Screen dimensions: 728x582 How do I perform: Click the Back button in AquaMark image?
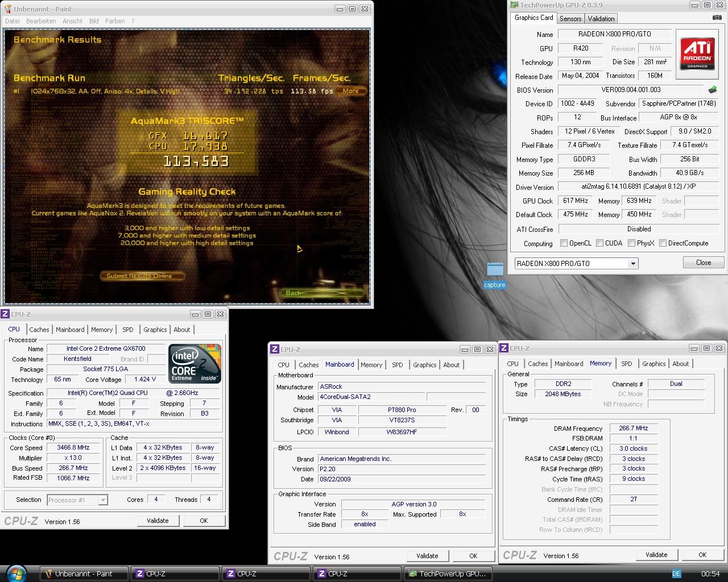click(x=321, y=293)
